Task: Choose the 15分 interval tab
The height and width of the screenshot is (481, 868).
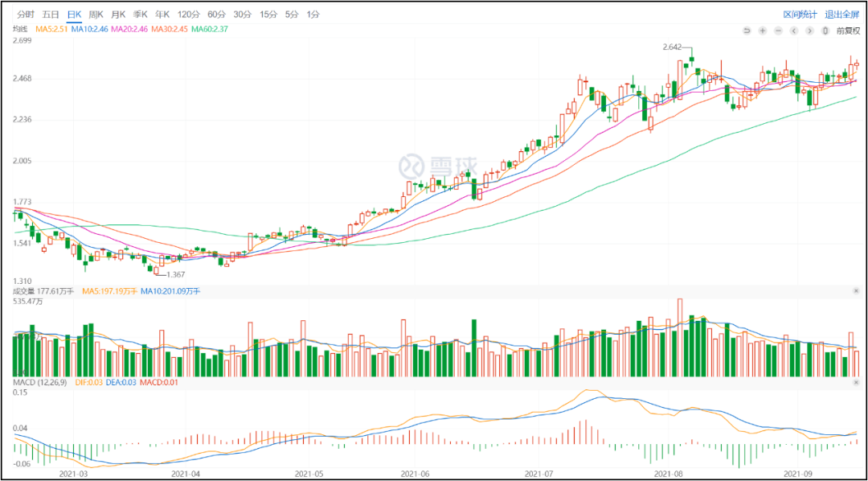Action: tap(268, 15)
